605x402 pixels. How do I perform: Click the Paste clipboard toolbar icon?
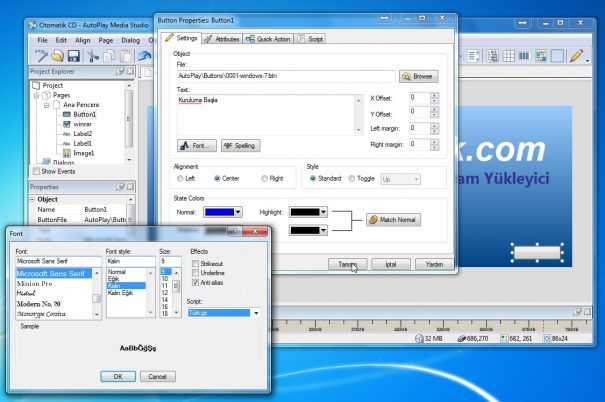pos(125,56)
